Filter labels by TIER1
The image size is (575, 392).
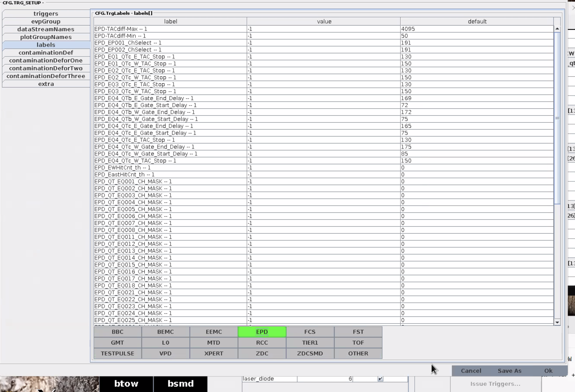(x=310, y=343)
